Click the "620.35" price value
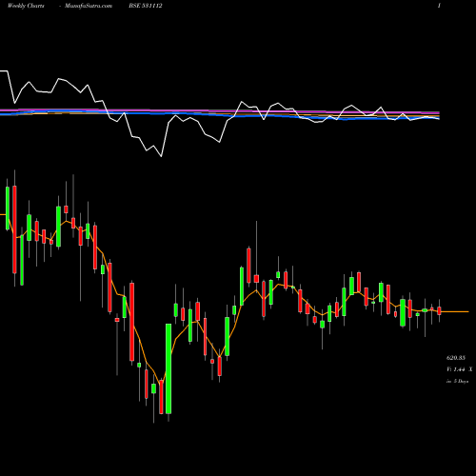The height and width of the screenshot is (476, 476). [456, 358]
